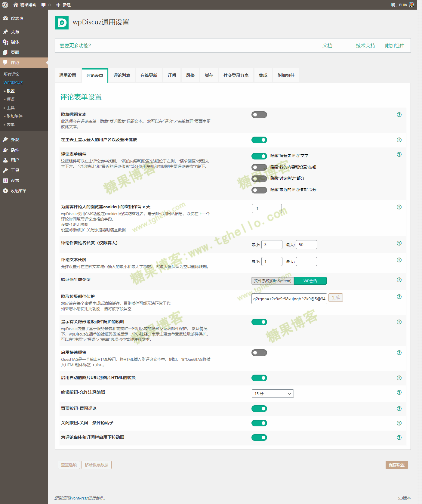This screenshot has width=422, height=504.
Task: Select 文件系统(File System) captcha type
Action: coord(273,281)
